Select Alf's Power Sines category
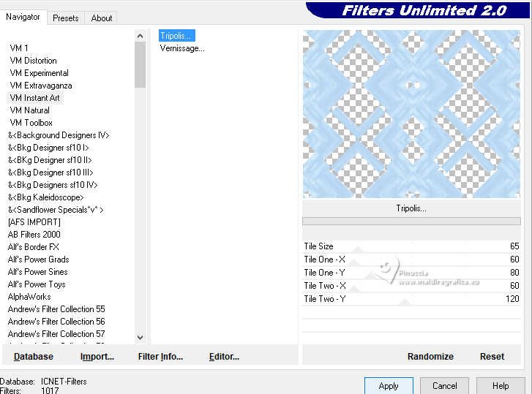Viewport: 532px width, 394px height. click(x=37, y=272)
